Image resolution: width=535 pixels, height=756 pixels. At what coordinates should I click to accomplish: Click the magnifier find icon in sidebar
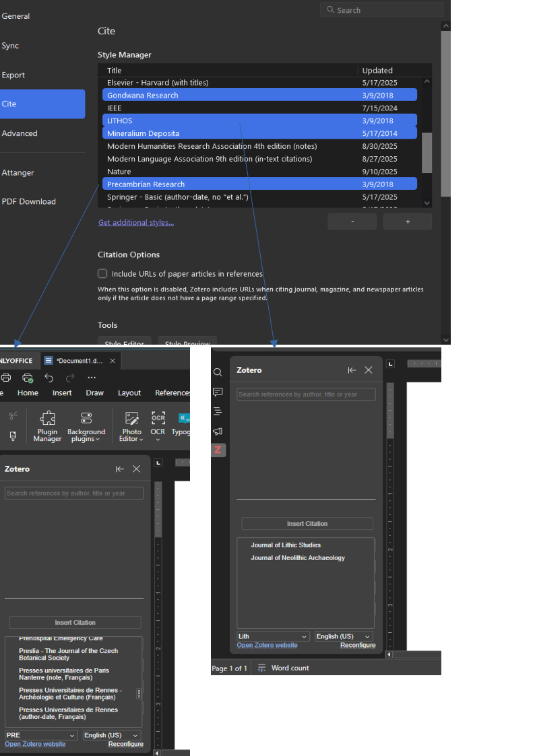point(218,372)
